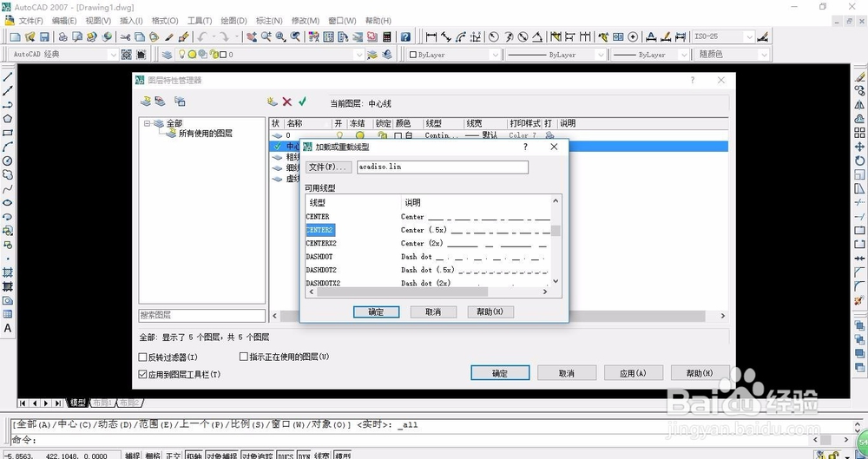Click 应用(A) in layer manager

pos(634,372)
